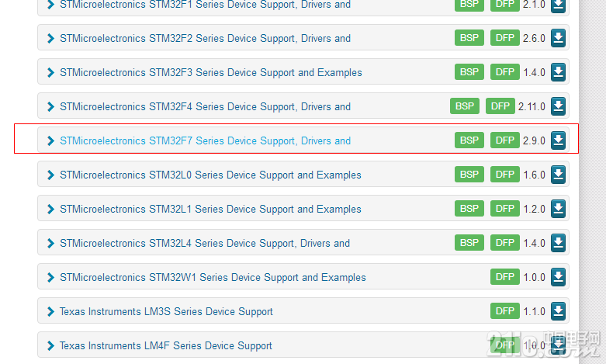The height and width of the screenshot is (364, 606).
Task: Select version 2.9.0 of STM32F7 pack
Action: [534, 140]
